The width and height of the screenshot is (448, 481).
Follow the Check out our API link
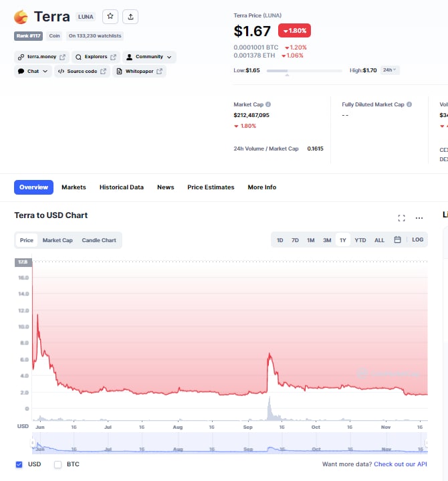click(400, 464)
